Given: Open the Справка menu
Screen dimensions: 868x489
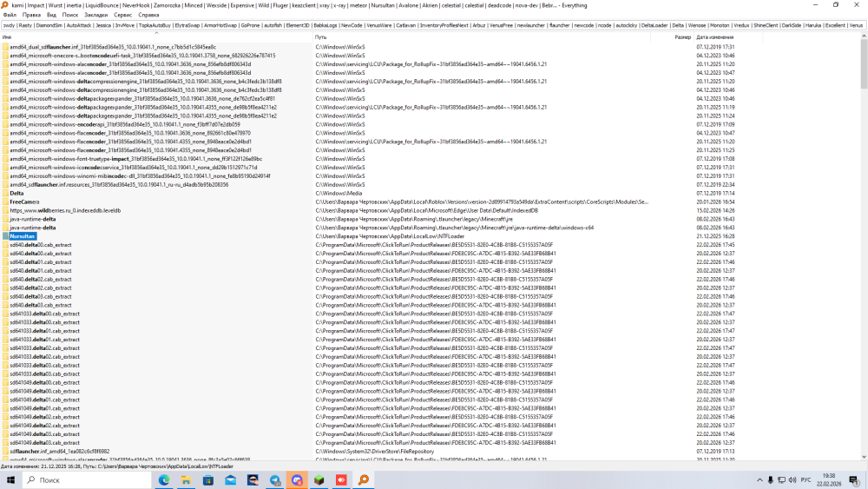Looking at the screenshot, I should [148, 15].
